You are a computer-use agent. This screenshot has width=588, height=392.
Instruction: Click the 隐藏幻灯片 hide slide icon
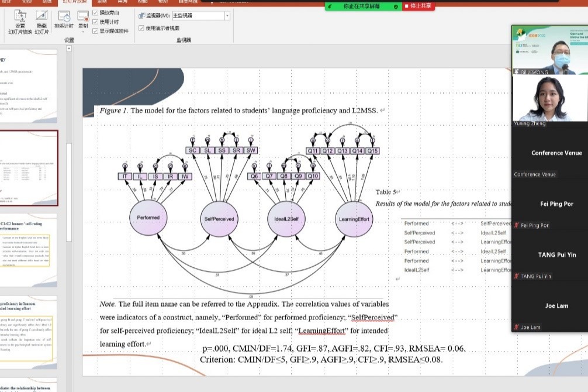tap(41, 17)
